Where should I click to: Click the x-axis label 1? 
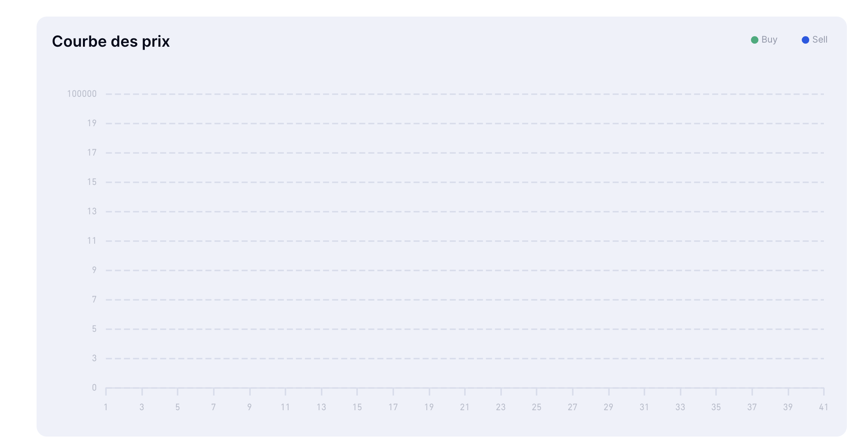pos(106,407)
